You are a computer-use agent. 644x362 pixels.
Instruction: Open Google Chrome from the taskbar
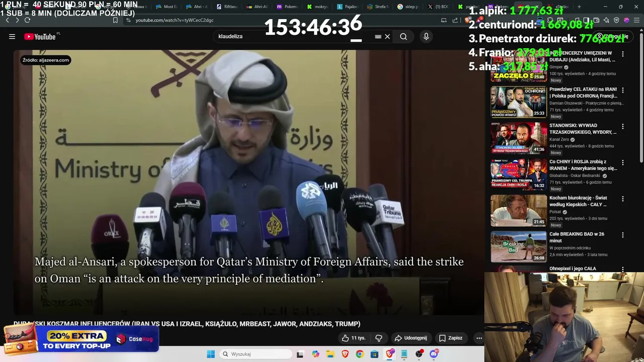point(359,354)
